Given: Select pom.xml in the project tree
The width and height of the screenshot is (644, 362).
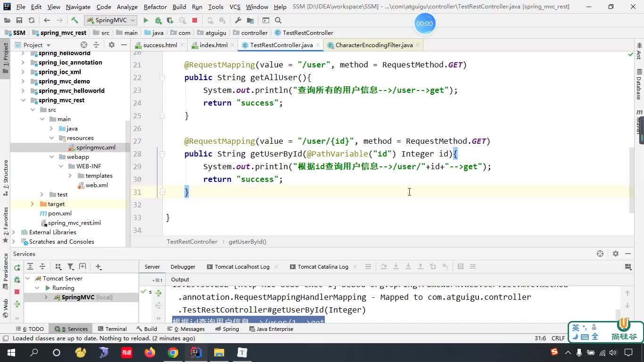Looking at the screenshot, I should point(60,213).
